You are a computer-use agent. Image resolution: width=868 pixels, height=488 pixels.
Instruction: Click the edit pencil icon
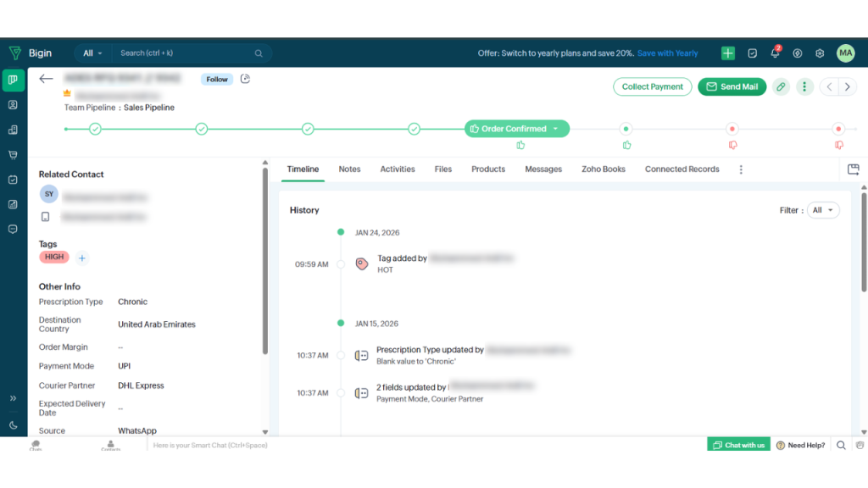coord(781,86)
